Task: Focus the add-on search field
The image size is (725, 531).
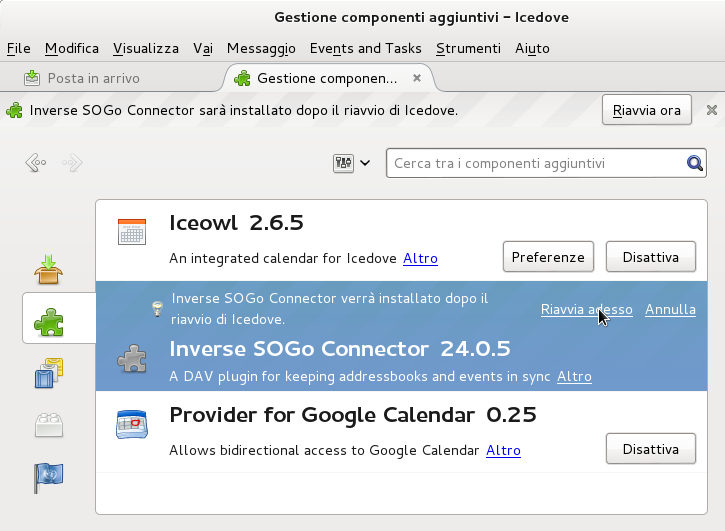Action: [x=535, y=163]
